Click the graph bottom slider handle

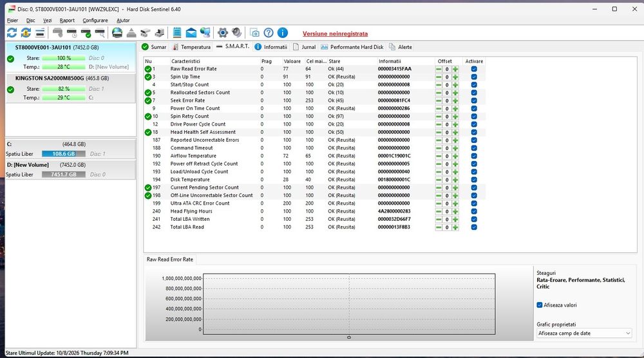(x=349, y=337)
